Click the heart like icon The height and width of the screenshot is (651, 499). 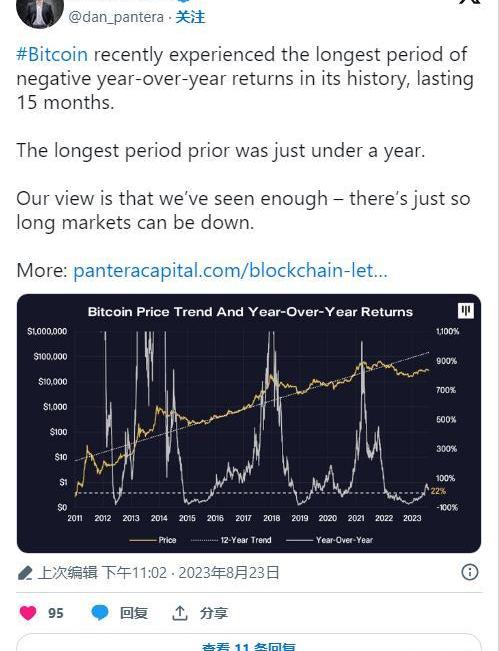point(28,613)
